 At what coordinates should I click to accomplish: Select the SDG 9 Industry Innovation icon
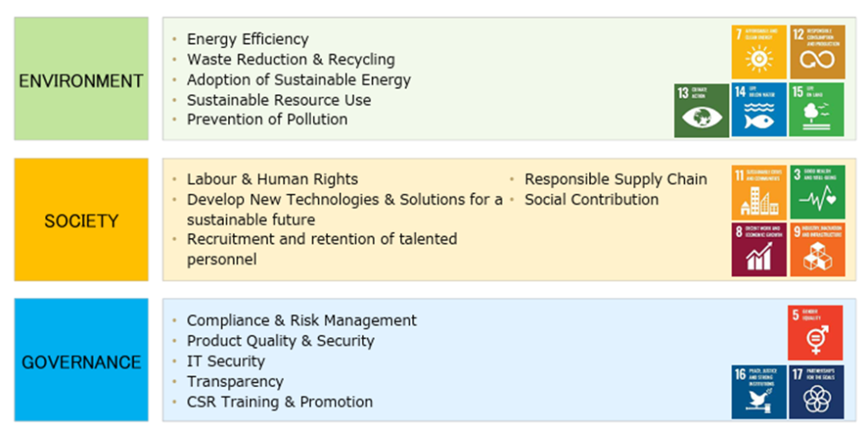tap(817, 250)
